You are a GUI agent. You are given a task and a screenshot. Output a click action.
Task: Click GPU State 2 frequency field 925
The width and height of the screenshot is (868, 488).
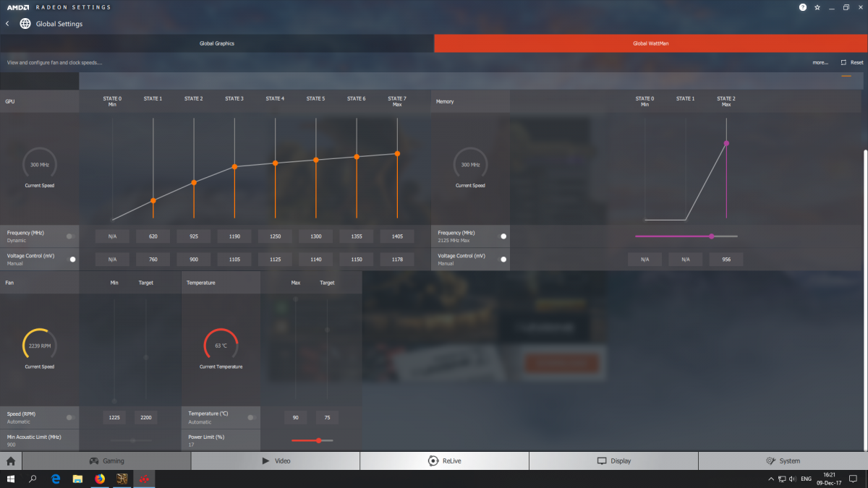click(x=193, y=236)
